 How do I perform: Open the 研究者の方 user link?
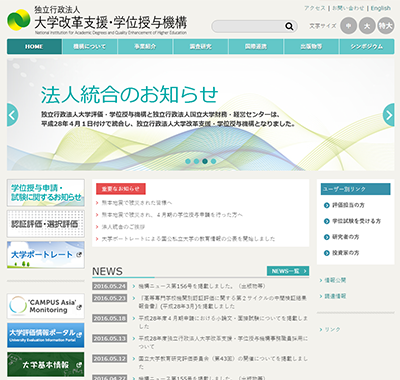click(345, 237)
